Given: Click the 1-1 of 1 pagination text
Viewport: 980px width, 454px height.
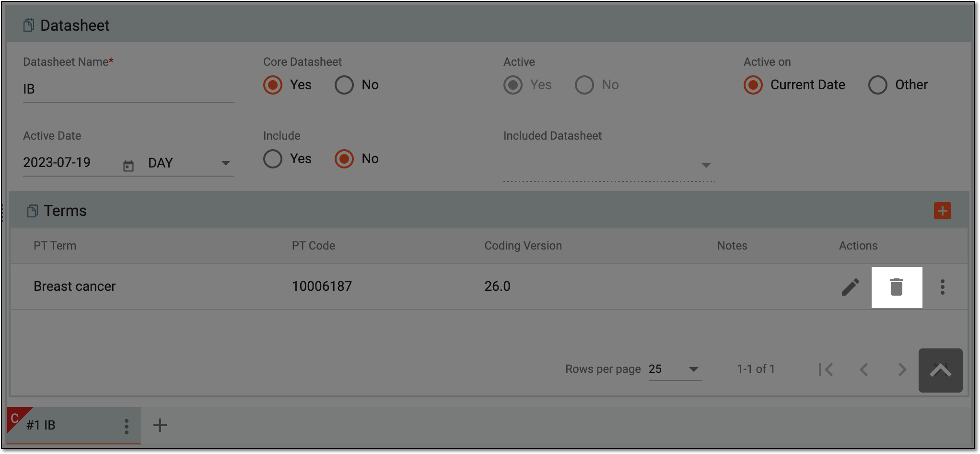Looking at the screenshot, I should point(756,369).
